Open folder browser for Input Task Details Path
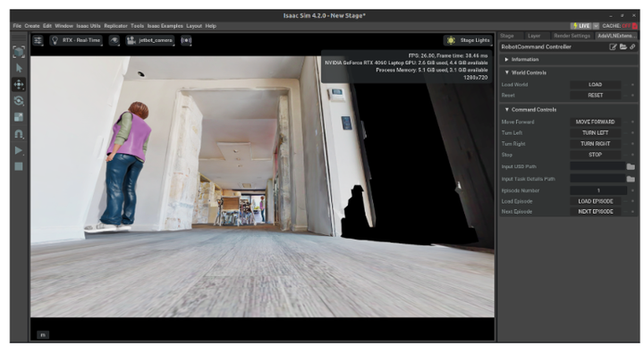 (x=631, y=179)
